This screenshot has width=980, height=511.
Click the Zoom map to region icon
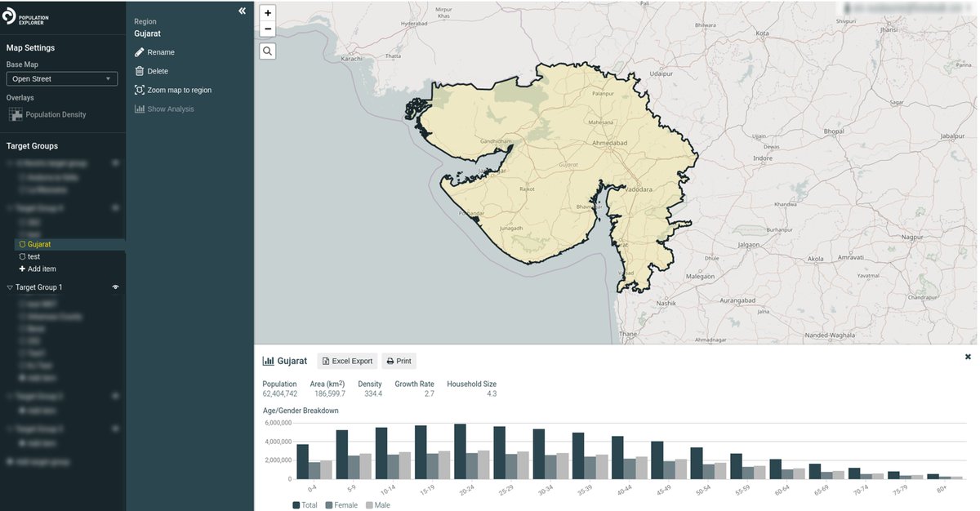click(140, 90)
